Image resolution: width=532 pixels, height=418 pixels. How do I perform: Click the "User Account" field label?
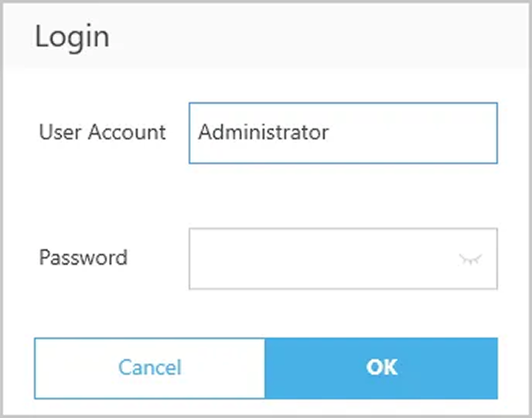[x=102, y=132]
